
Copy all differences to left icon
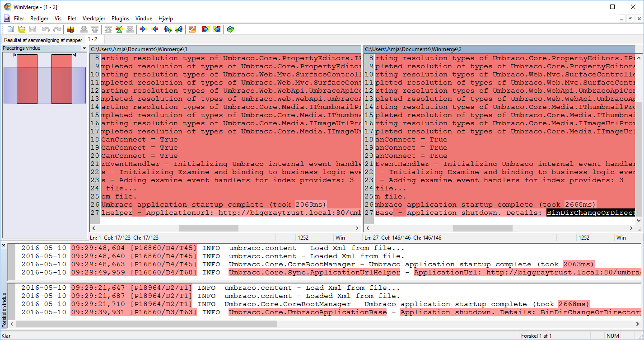[x=217, y=29]
